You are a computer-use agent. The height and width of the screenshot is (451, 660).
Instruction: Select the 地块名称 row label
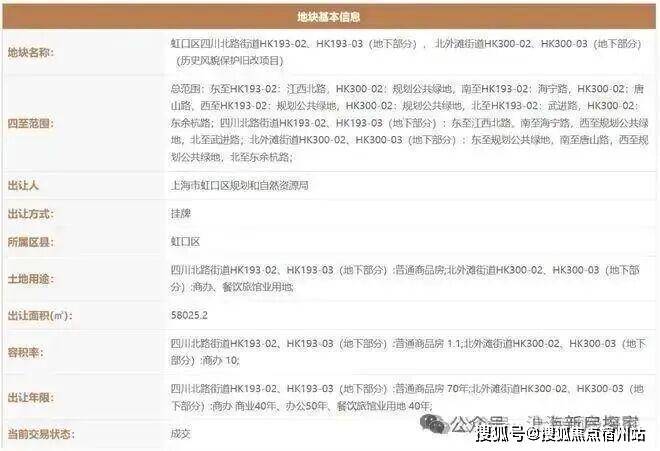tap(31, 53)
